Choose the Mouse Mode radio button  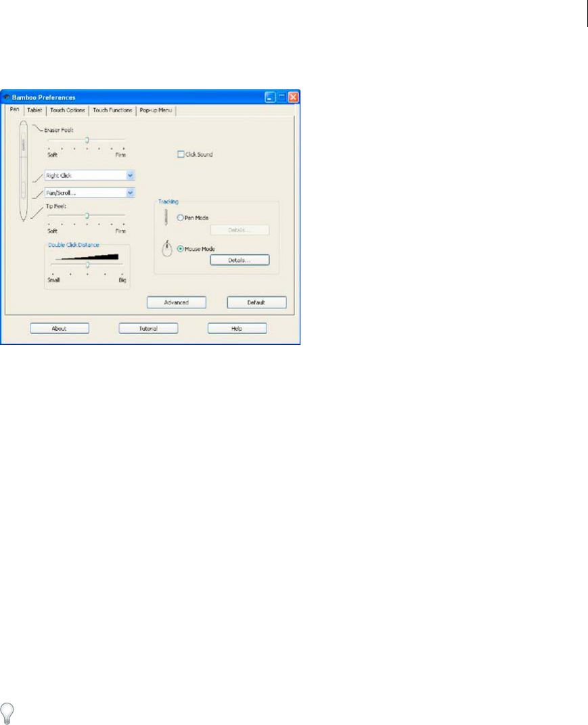click(x=181, y=249)
